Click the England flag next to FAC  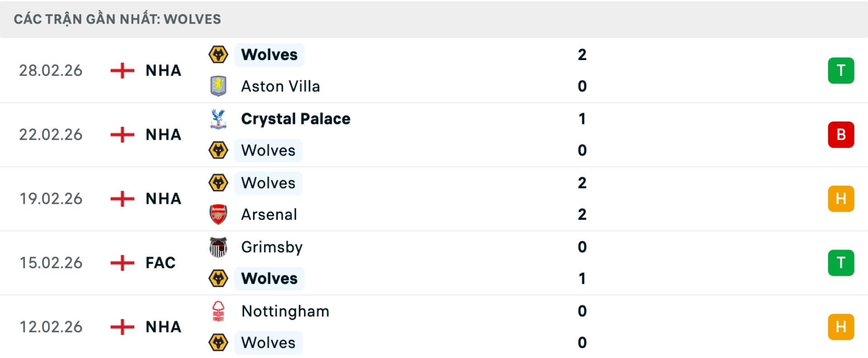pyautogui.click(x=122, y=263)
